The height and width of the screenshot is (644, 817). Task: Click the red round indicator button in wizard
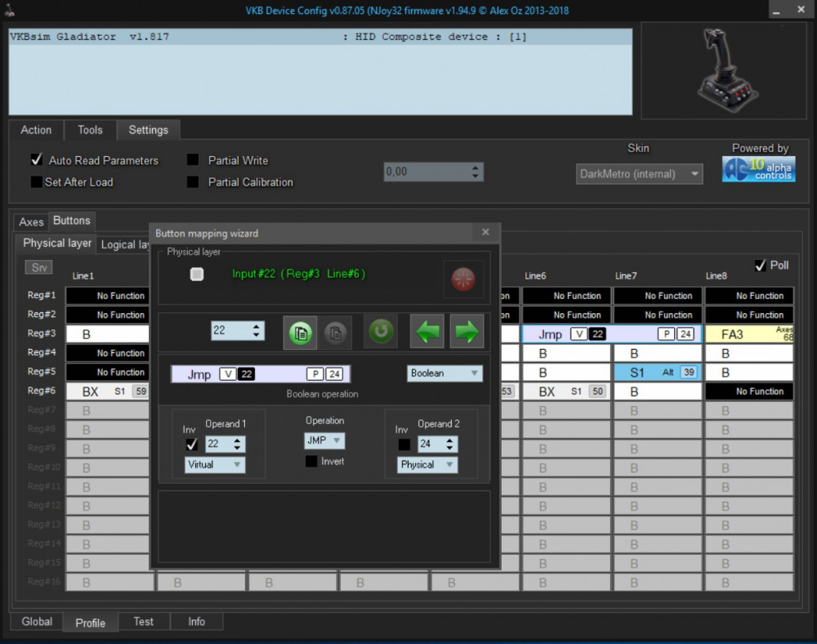pyautogui.click(x=462, y=280)
